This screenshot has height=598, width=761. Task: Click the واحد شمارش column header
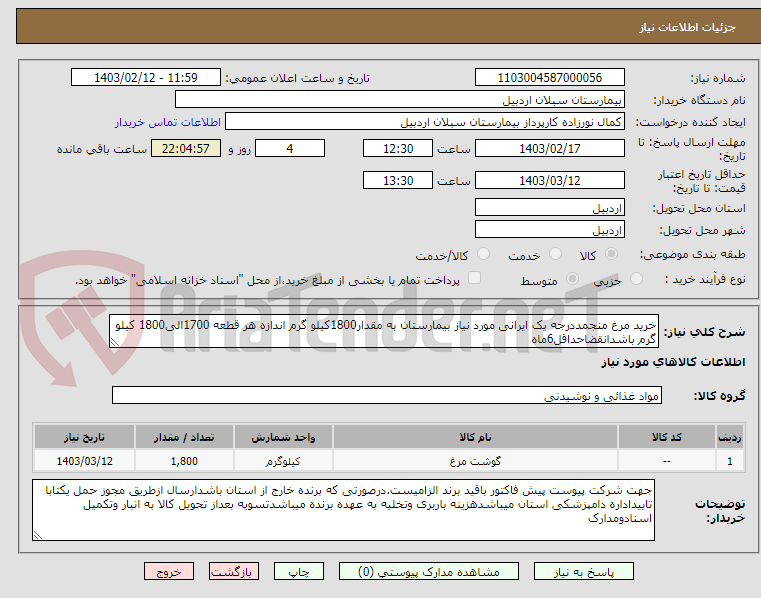click(283, 437)
